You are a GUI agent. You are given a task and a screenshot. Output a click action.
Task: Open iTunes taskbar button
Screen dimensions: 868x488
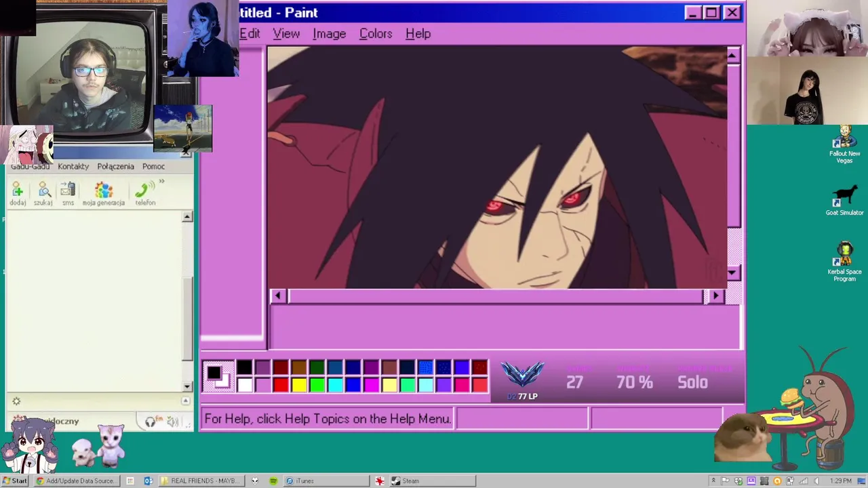pyautogui.click(x=326, y=481)
